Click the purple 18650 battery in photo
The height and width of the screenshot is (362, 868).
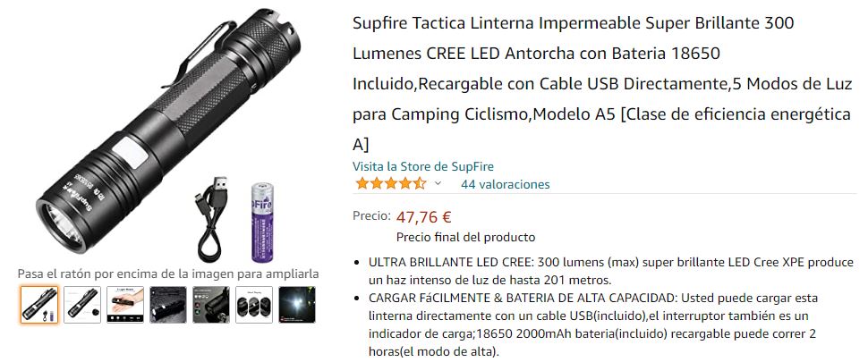(x=262, y=223)
